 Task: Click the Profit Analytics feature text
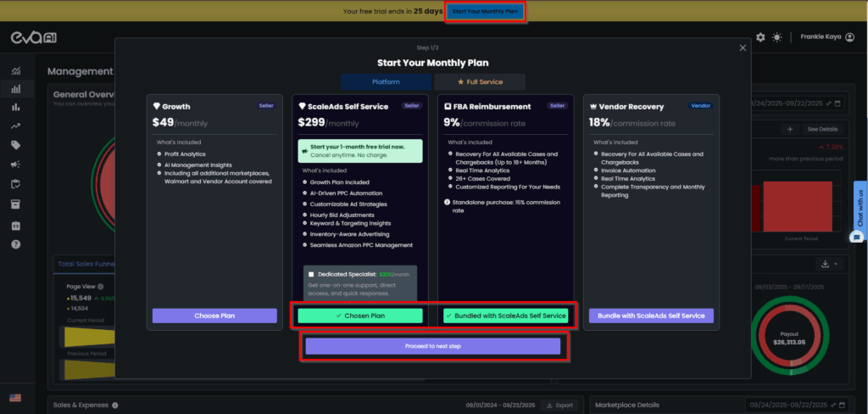(186, 154)
